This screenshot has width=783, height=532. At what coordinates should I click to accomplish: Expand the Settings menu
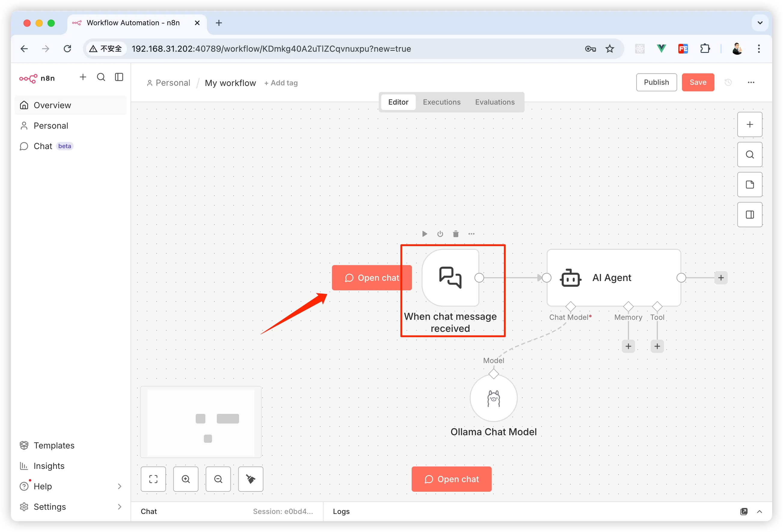tap(71, 507)
